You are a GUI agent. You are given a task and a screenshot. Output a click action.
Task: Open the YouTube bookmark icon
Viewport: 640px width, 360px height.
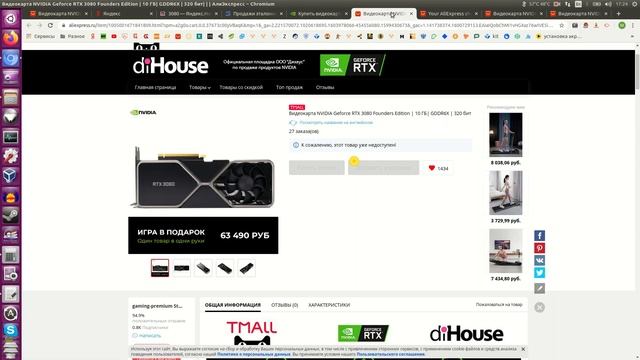point(114,36)
